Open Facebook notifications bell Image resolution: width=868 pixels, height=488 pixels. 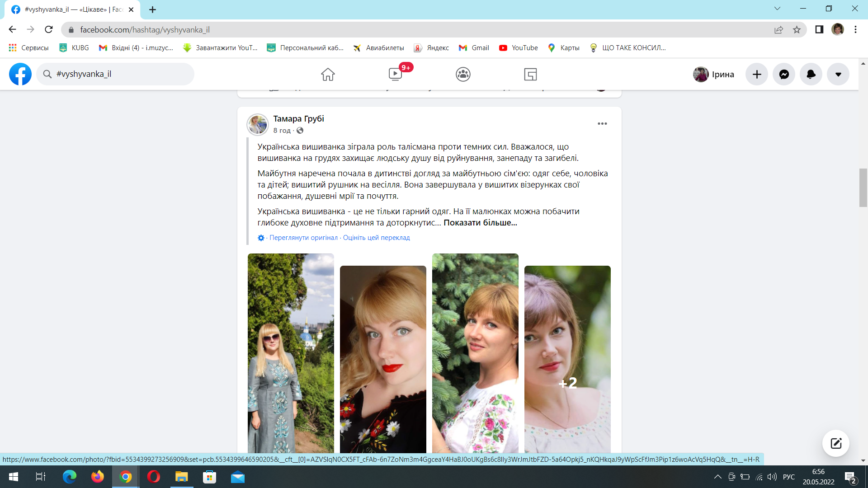[811, 74]
